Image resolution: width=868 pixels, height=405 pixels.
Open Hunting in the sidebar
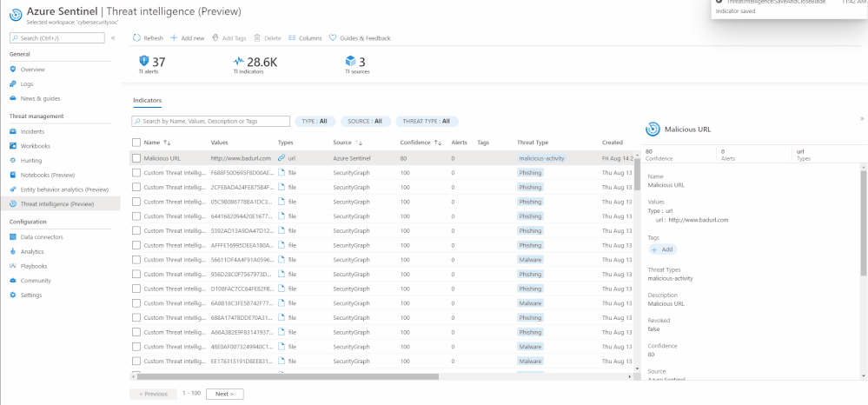pyautogui.click(x=31, y=161)
